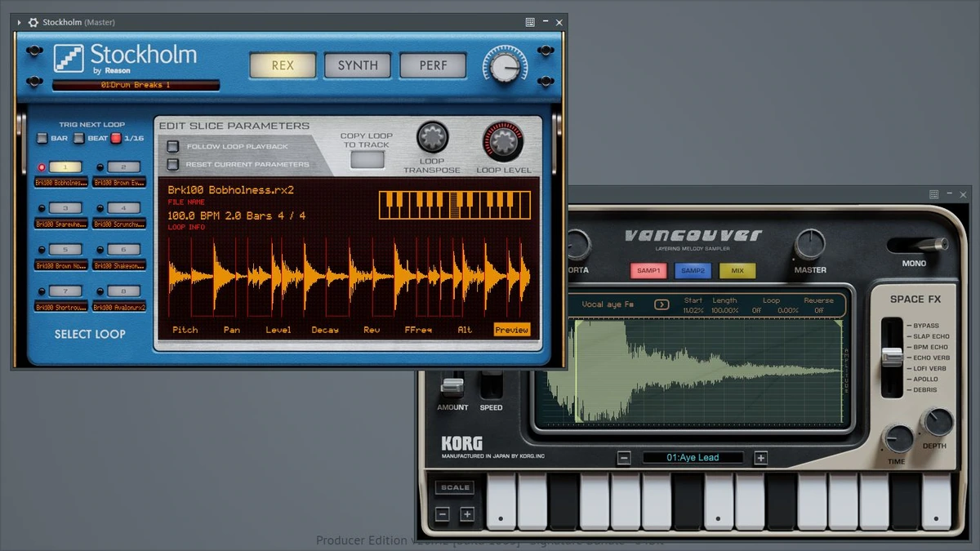Viewport: 980px width, 551px height.
Task: Click the Space FX selector slider
Action: [x=892, y=357]
